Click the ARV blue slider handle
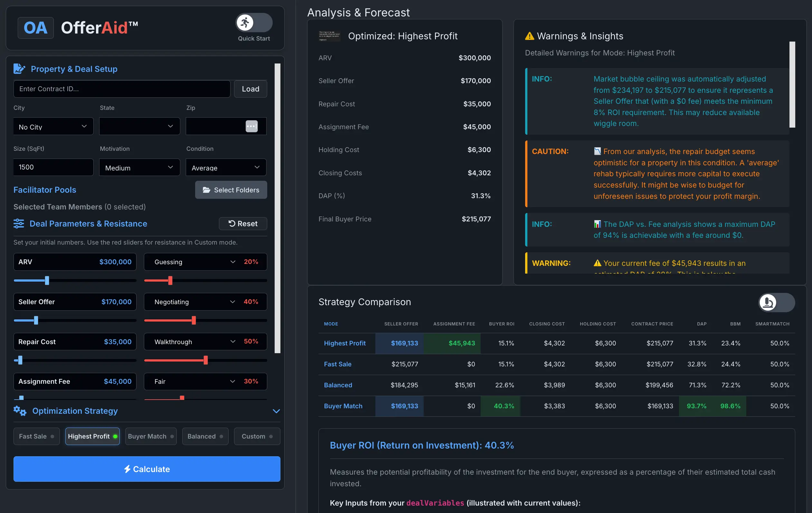812x513 pixels. (47, 280)
